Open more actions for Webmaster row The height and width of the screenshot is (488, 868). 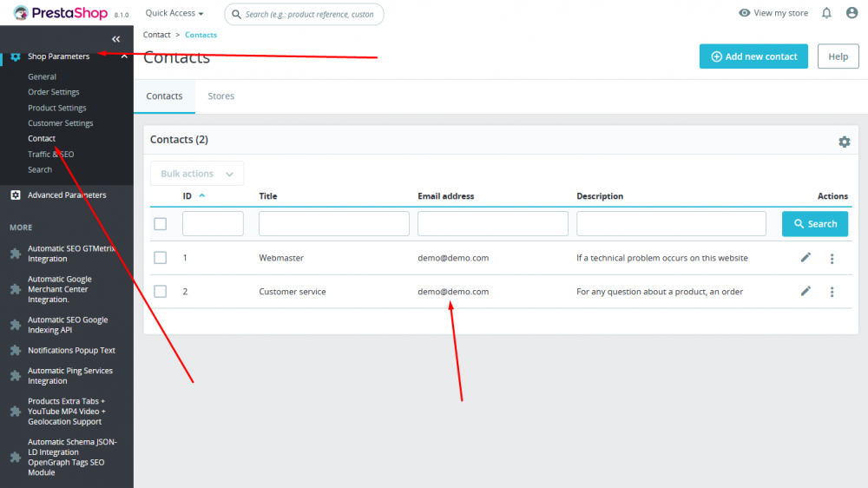pyautogui.click(x=832, y=259)
